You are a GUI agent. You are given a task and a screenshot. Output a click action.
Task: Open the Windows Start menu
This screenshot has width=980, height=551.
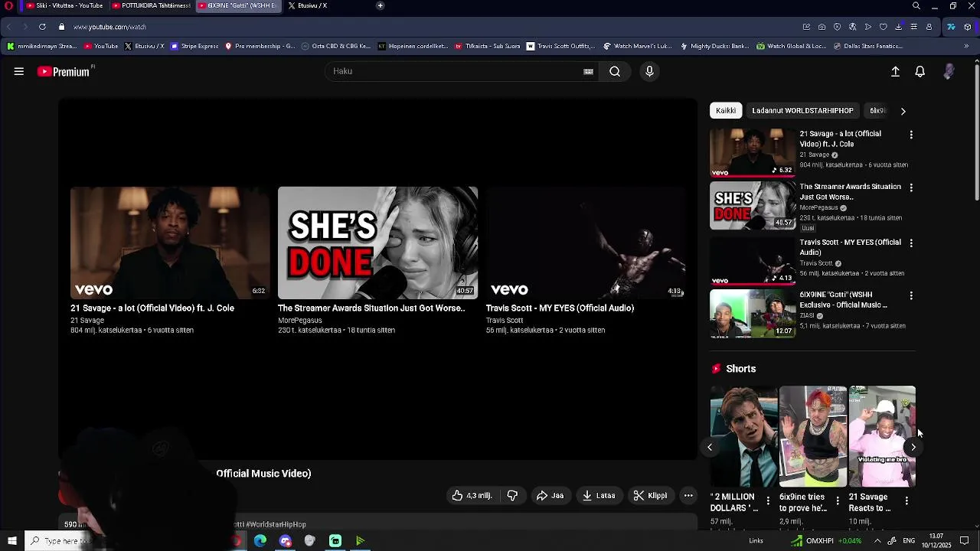pos(11,541)
